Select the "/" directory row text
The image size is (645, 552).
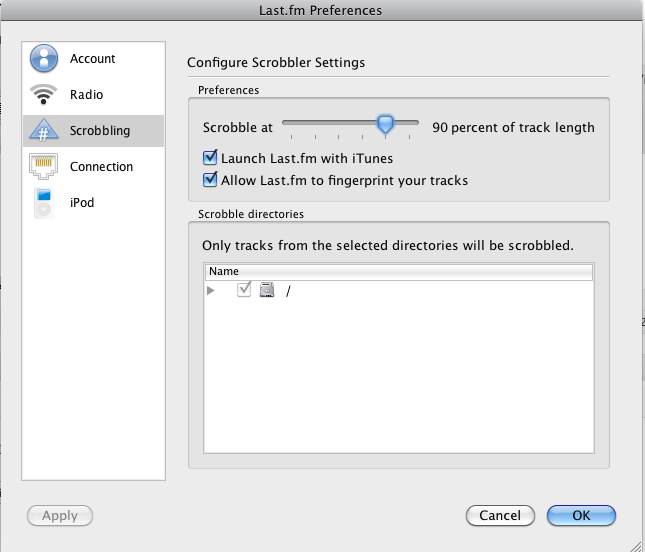click(288, 291)
